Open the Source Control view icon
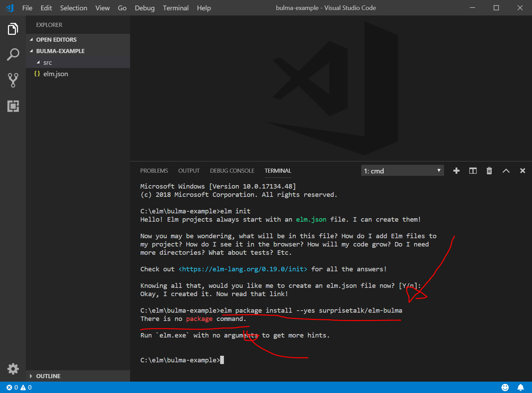Screen dimensions: 532x393 pyautogui.click(x=13, y=80)
